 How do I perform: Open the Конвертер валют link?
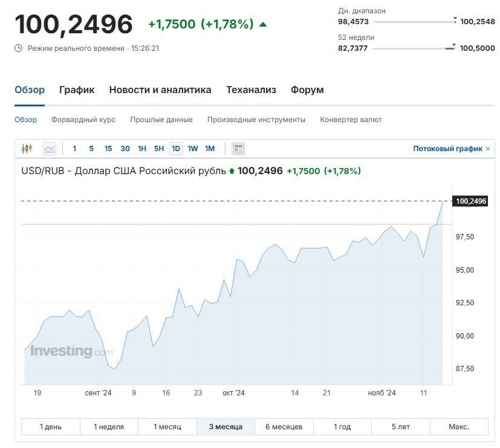(351, 120)
